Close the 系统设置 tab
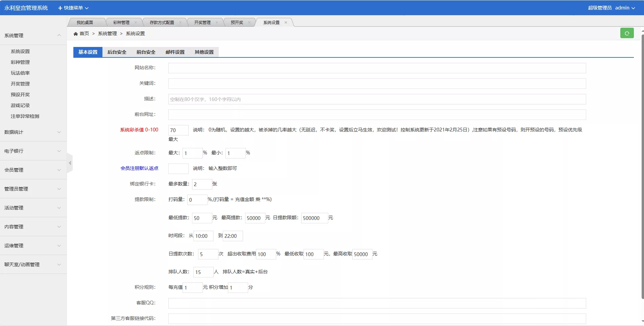 pyautogui.click(x=286, y=23)
